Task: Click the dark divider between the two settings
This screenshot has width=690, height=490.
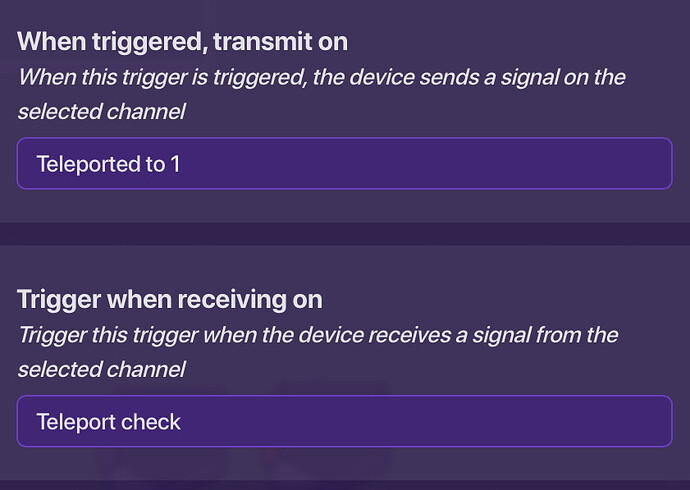Action: (x=345, y=234)
